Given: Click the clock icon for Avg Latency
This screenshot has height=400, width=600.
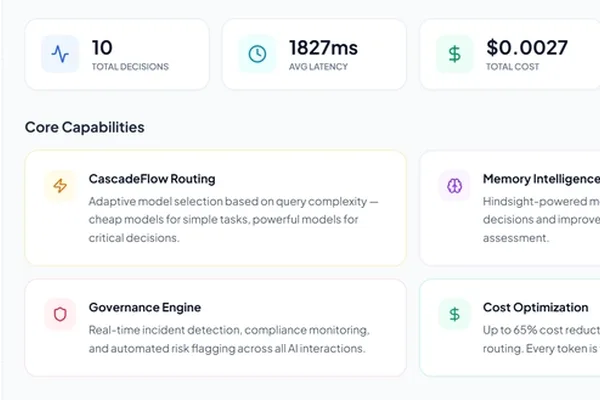Looking at the screenshot, I should click(257, 54).
